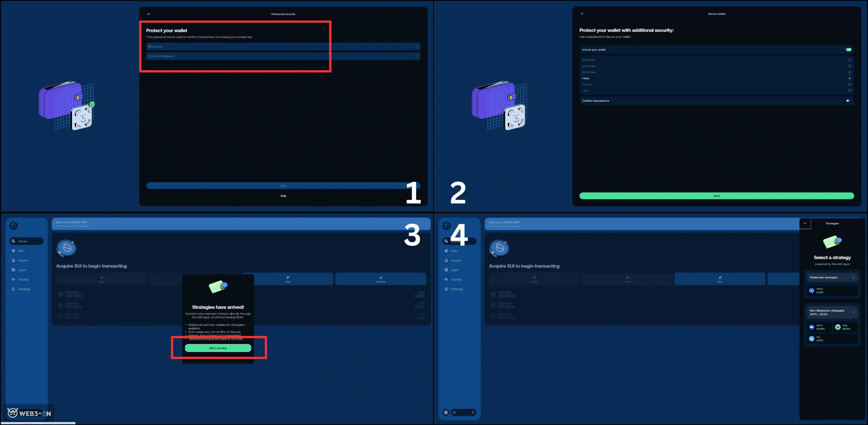Open Earn up to 25.13% APY banner arrow
Image resolution: width=868 pixels, height=425 pixels.
pos(426,224)
